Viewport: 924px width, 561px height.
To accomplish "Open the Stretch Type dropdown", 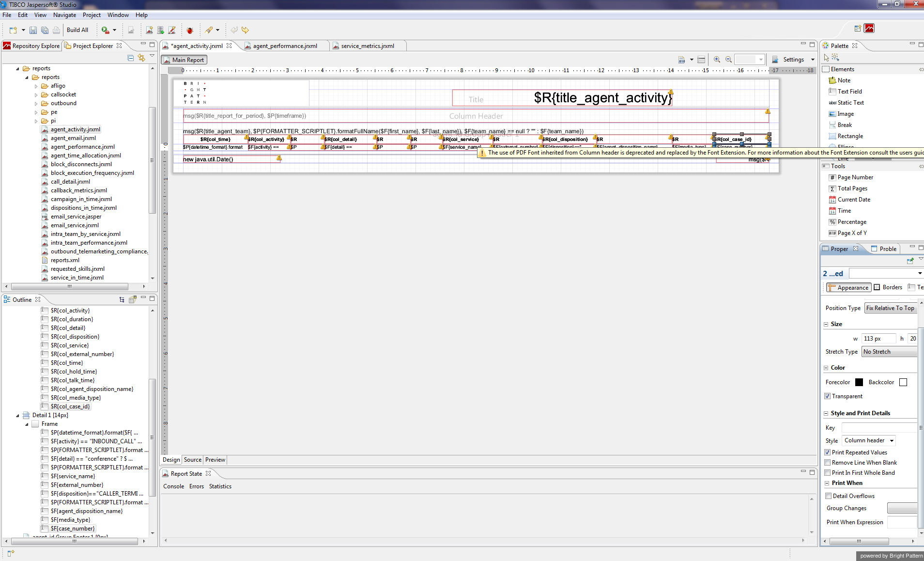I will (x=889, y=352).
